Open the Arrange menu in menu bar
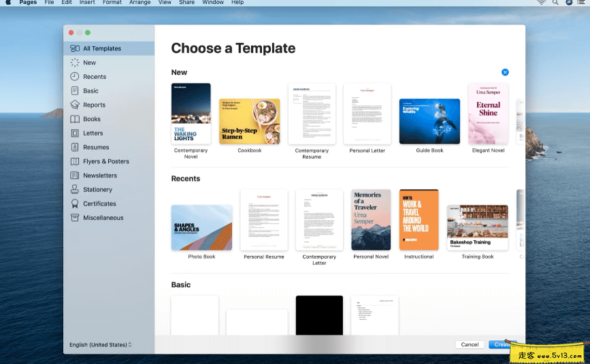 click(140, 3)
